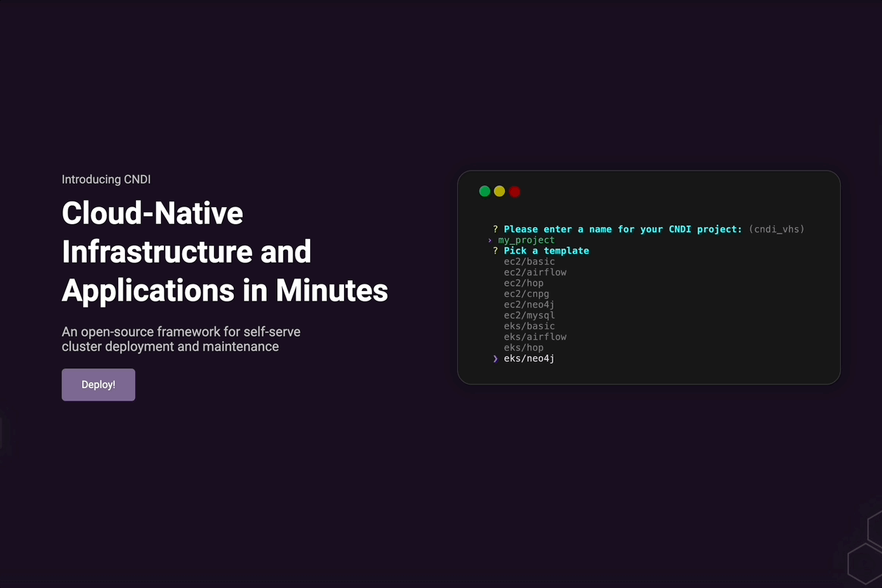Click the my_project text in terminal
Screen dimensions: 882x588
click(x=526, y=240)
